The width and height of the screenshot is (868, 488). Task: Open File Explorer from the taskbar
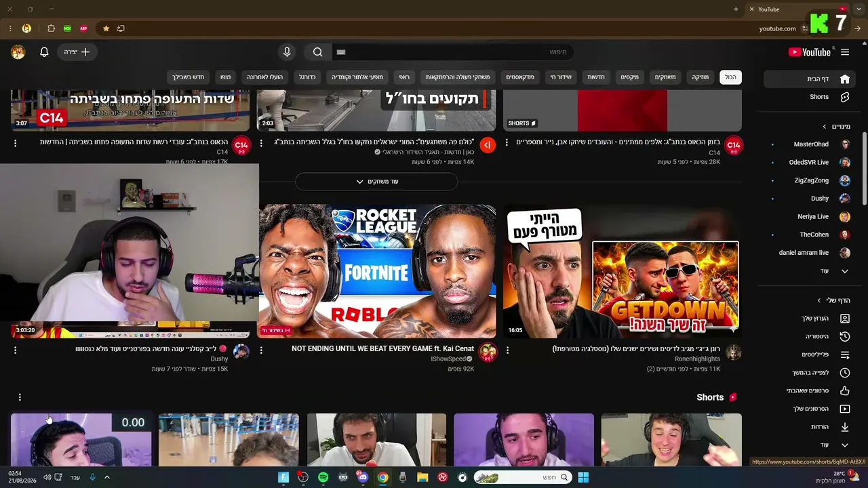[x=422, y=477]
